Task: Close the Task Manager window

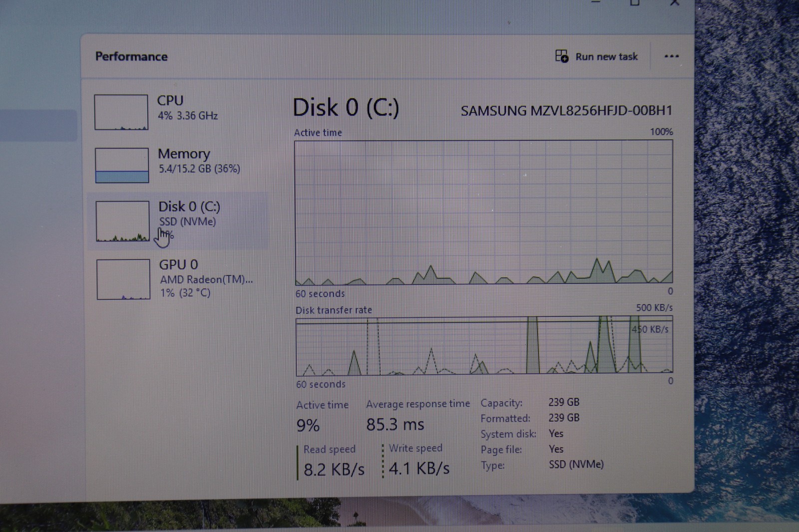Action: tap(675, 2)
